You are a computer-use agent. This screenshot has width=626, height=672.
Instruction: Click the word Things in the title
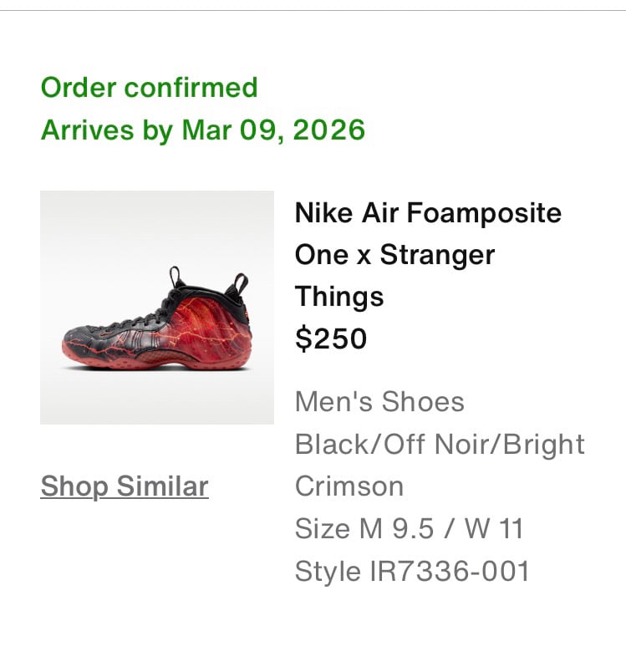coord(338,297)
